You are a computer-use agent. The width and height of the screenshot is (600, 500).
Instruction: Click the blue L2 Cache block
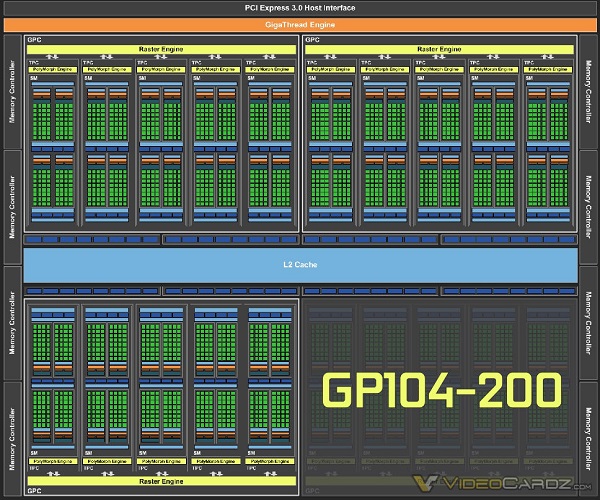point(300,265)
